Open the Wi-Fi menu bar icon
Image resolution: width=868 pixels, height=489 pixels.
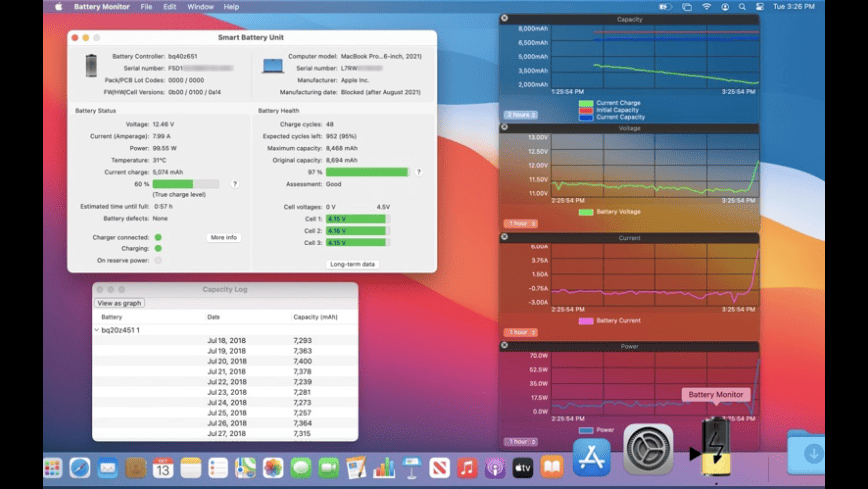(x=707, y=7)
